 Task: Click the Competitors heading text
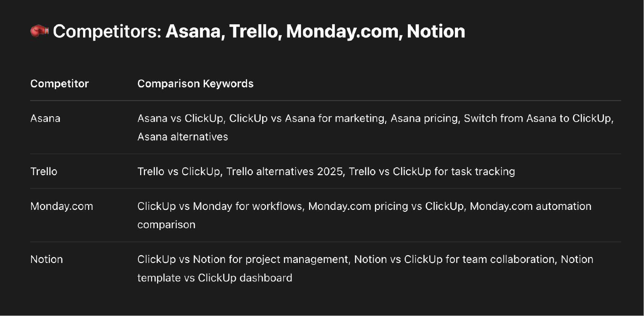tap(259, 32)
